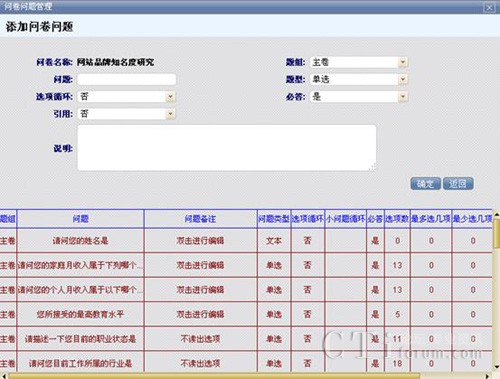This screenshot has height=379, width=500.
Task: Click 双击进行编辑 in the first row
Action: coord(200,241)
